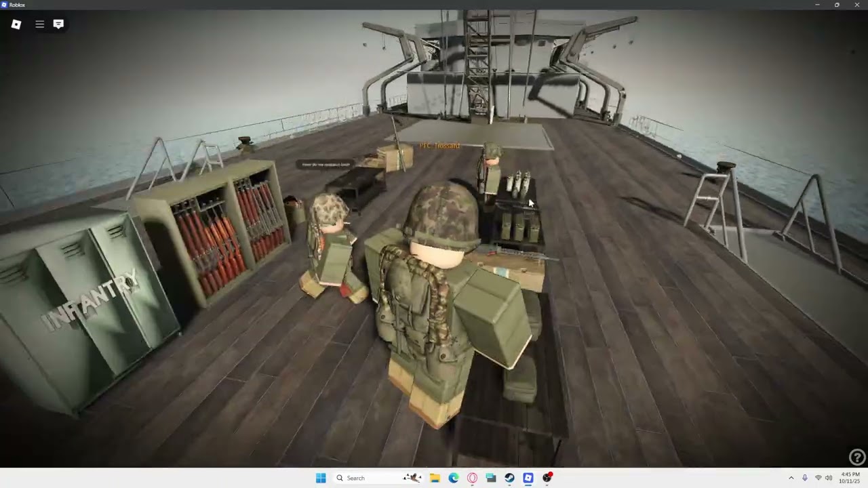Open the Windows Start menu

tap(321, 478)
